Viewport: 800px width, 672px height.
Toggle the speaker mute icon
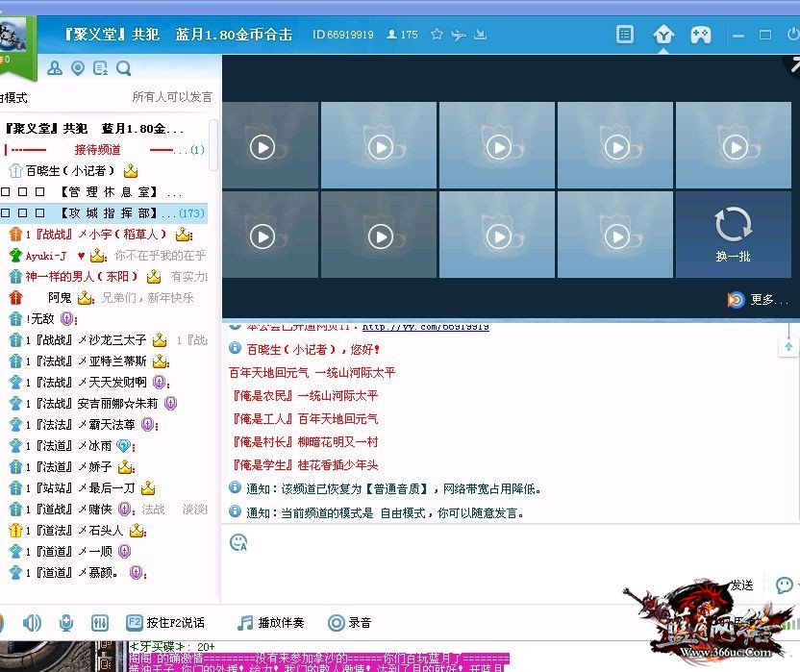pos(32,623)
